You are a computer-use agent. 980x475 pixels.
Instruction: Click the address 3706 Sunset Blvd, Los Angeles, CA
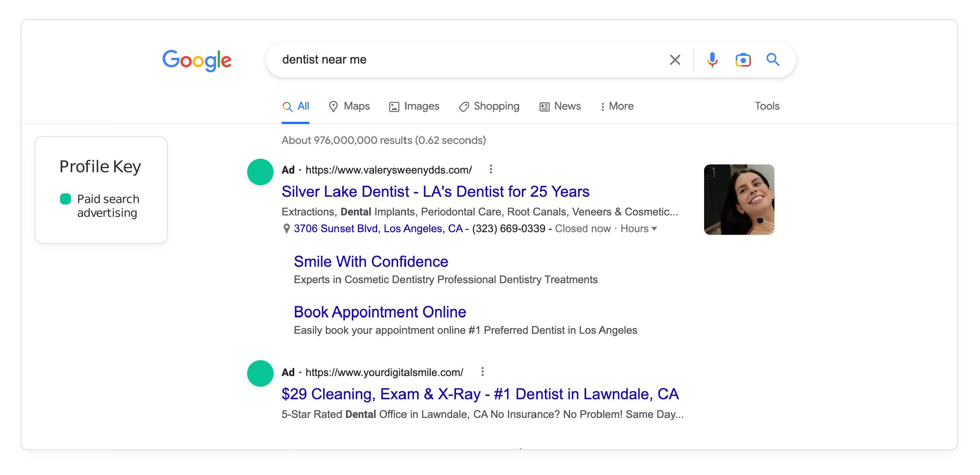click(x=378, y=229)
